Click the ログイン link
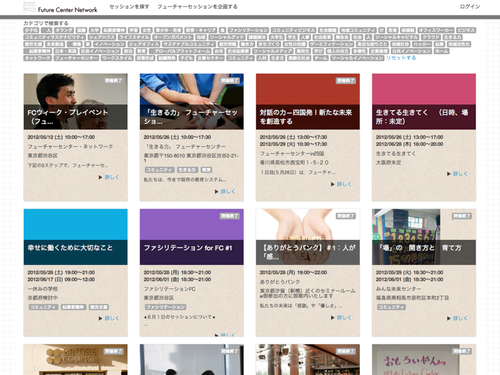This screenshot has height=375, width=500. point(470,7)
